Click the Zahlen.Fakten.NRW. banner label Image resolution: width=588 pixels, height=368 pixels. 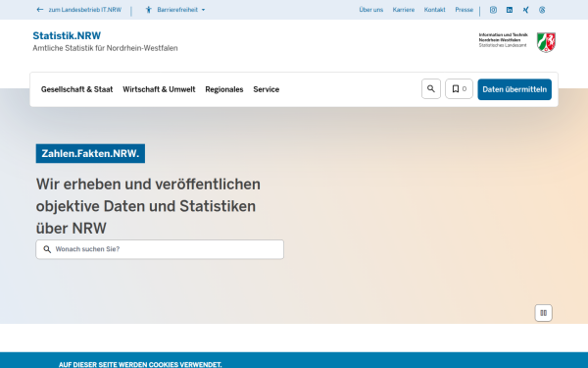pyautogui.click(x=90, y=154)
